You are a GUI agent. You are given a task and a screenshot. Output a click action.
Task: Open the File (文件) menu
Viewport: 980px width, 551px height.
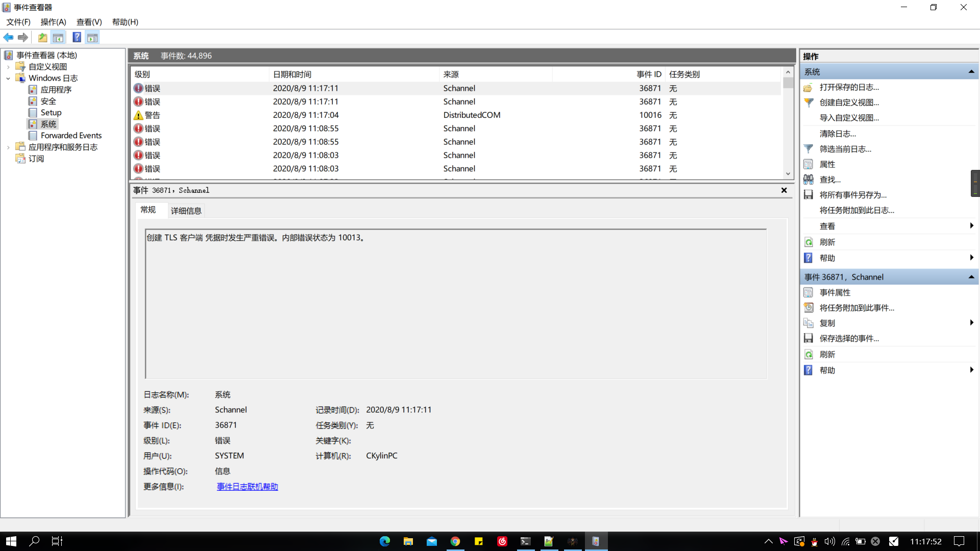(x=18, y=22)
